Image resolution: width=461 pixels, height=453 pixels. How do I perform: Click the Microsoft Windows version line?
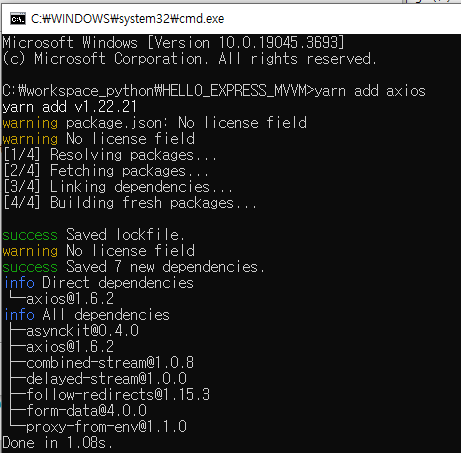click(173, 43)
